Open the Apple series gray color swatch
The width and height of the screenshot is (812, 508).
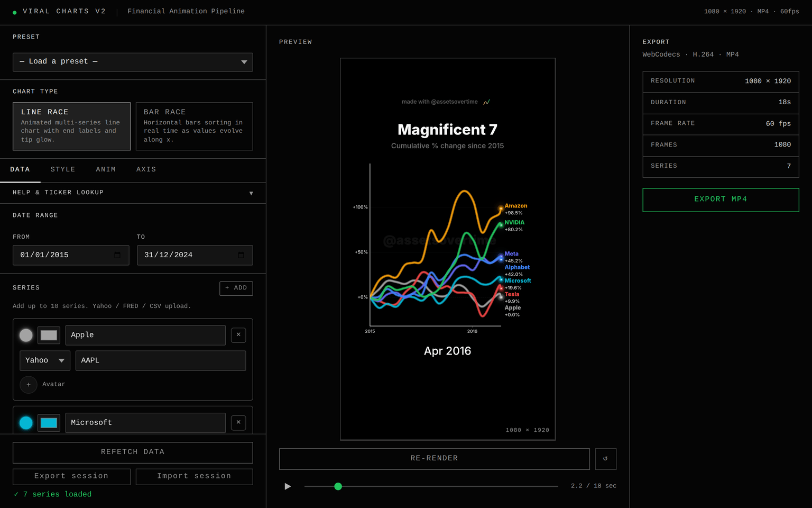click(49, 335)
